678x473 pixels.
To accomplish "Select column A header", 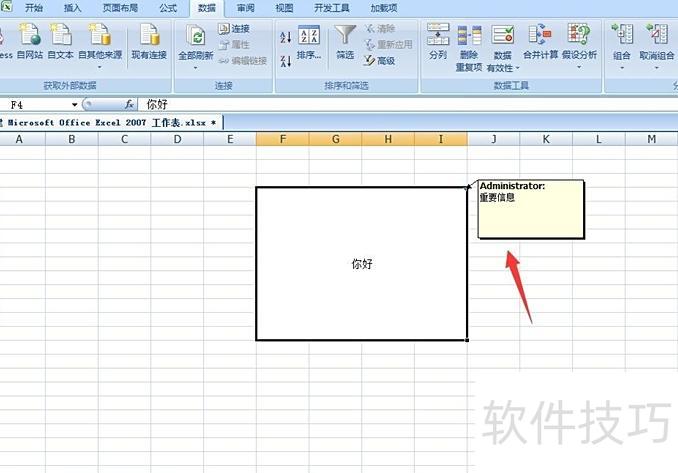I will (x=19, y=139).
